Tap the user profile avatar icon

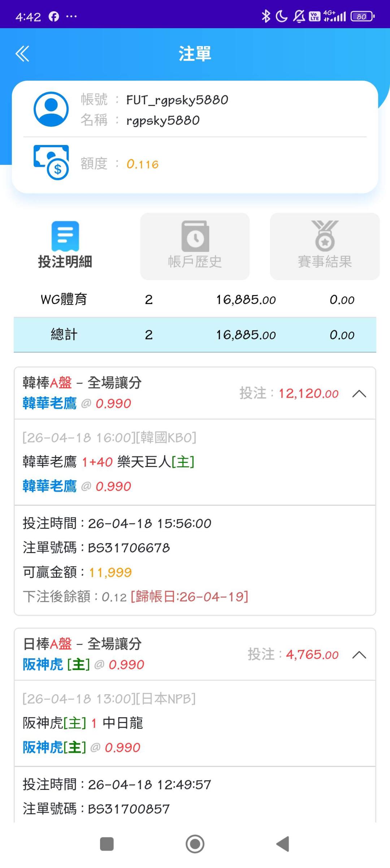pyautogui.click(x=51, y=109)
